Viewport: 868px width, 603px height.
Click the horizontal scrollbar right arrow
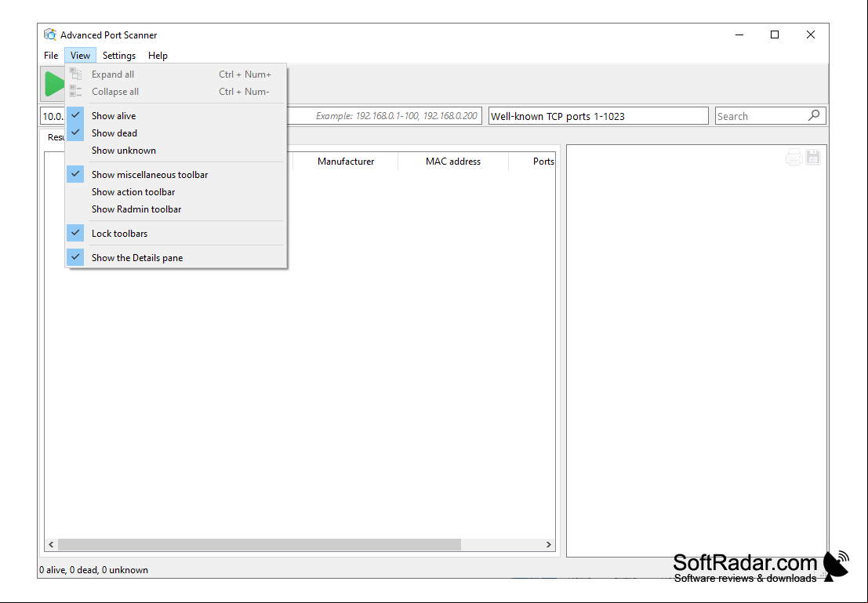tap(549, 545)
